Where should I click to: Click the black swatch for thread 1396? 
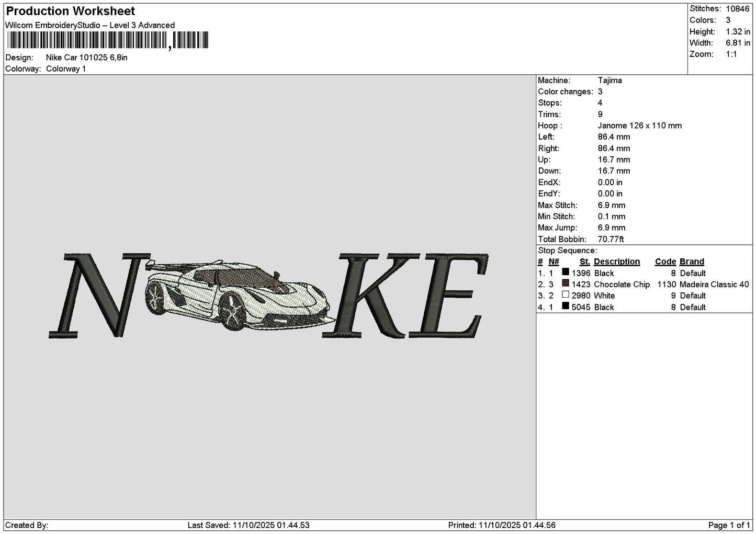pos(566,272)
